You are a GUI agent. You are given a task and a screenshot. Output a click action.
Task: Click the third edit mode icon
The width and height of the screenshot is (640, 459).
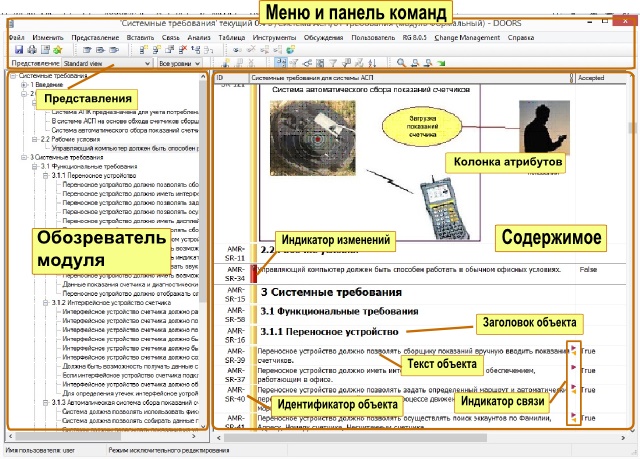pos(114,50)
